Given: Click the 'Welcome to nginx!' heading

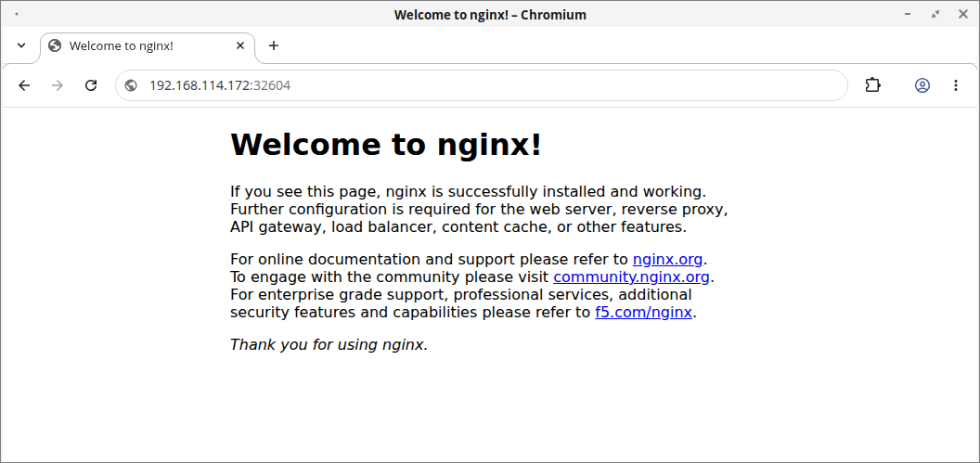Looking at the screenshot, I should tap(386, 145).
